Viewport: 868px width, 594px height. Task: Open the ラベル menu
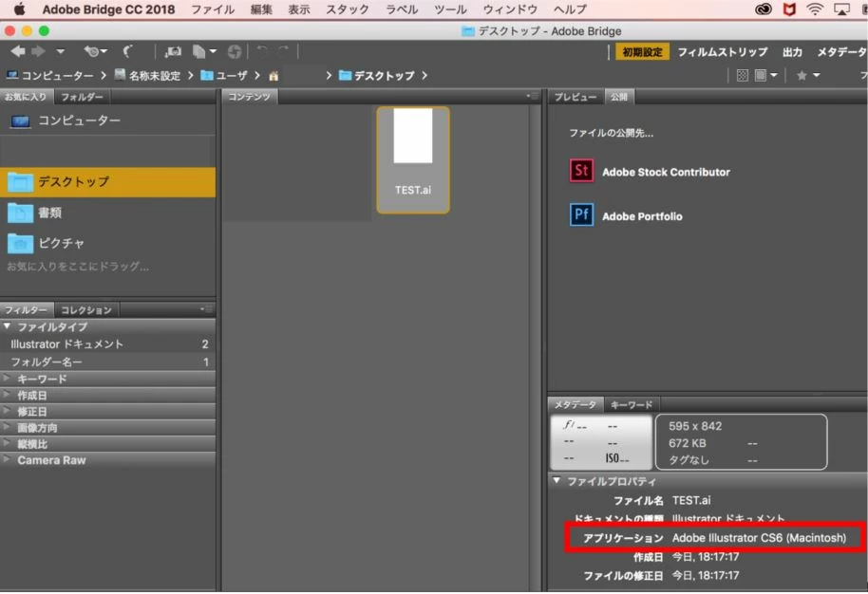[x=402, y=9]
